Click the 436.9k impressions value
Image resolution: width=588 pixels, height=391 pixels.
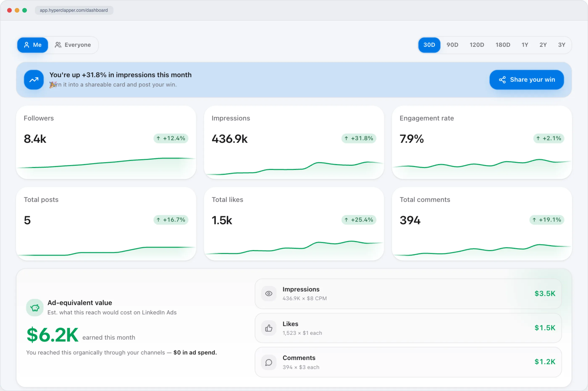point(230,139)
